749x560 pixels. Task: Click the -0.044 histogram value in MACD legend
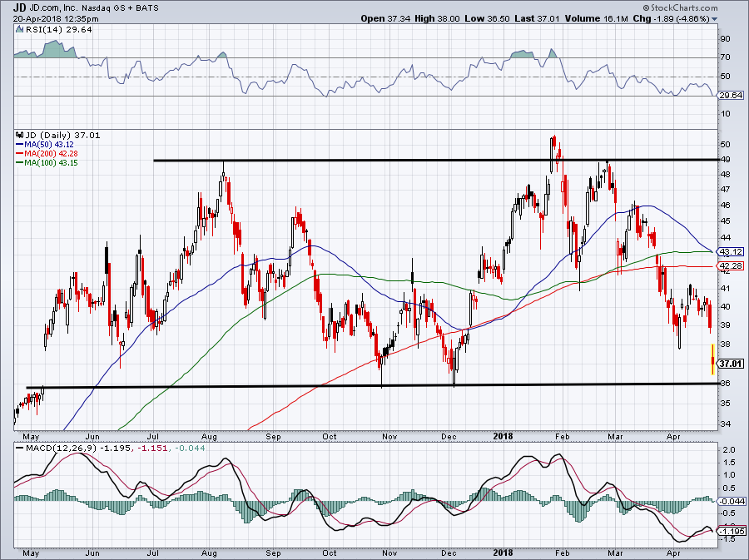[x=190, y=448]
